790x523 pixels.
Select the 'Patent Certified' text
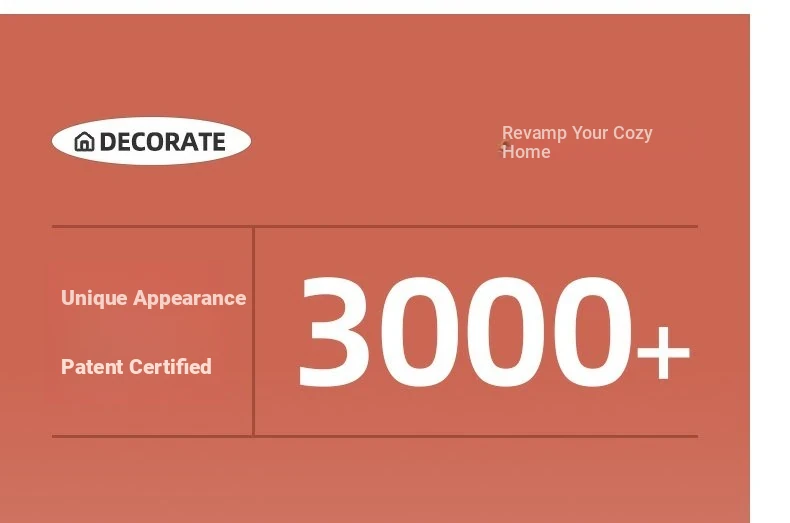pyautogui.click(x=136, y=366)
